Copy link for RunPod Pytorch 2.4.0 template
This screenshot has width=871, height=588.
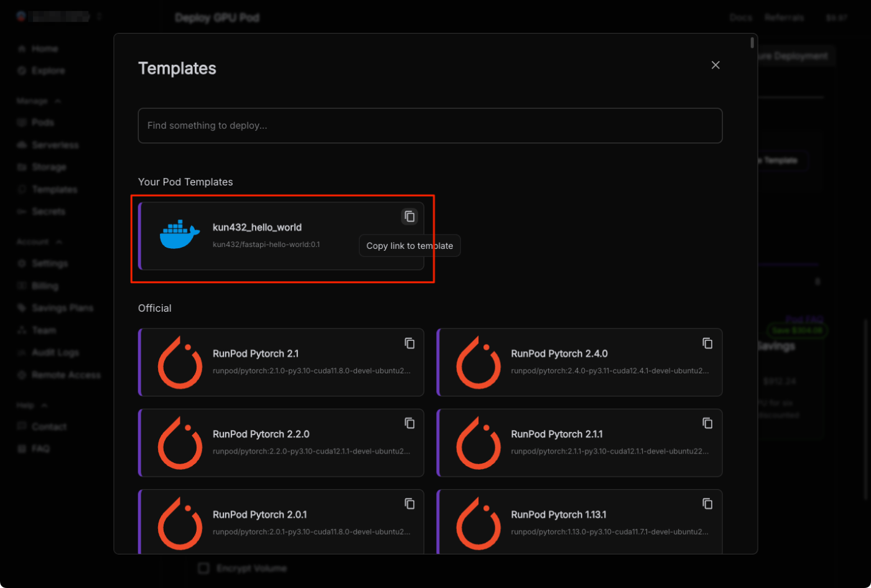coord(707,343)
